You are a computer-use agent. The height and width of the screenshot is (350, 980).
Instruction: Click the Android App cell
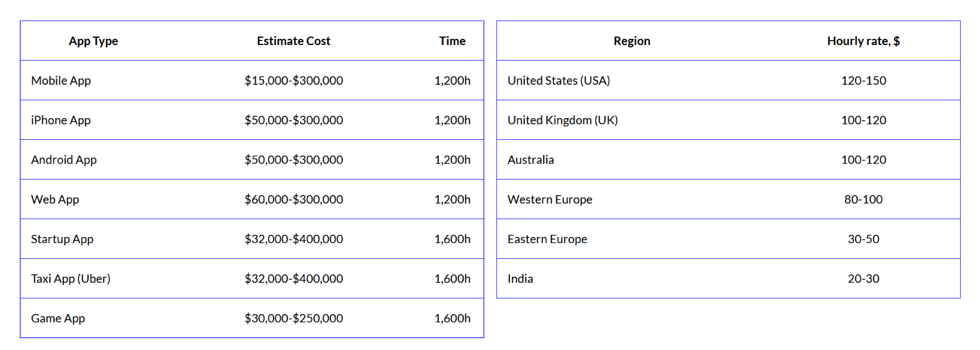pos(64,160)
